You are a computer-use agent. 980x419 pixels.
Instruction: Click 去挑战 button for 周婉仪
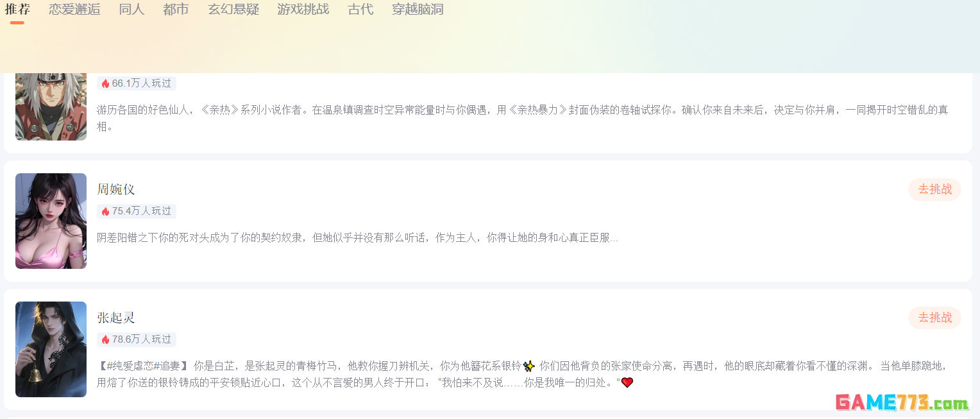pos(934,189)
